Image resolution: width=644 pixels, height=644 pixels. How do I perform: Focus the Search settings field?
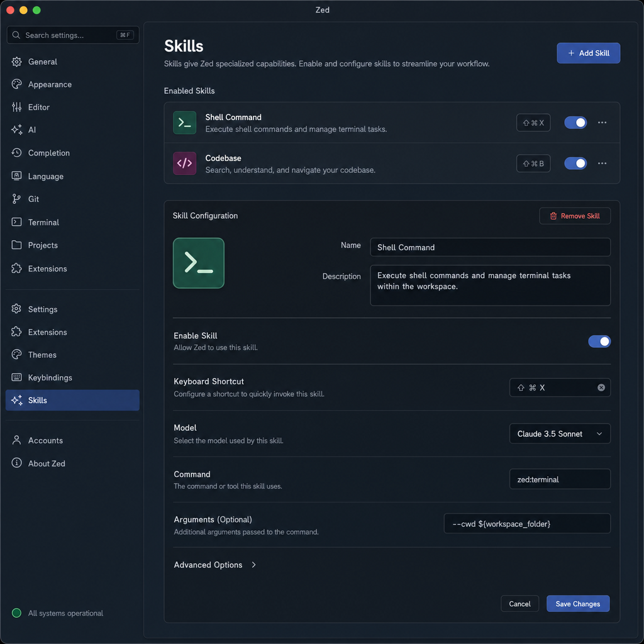(x=73, y=35)
